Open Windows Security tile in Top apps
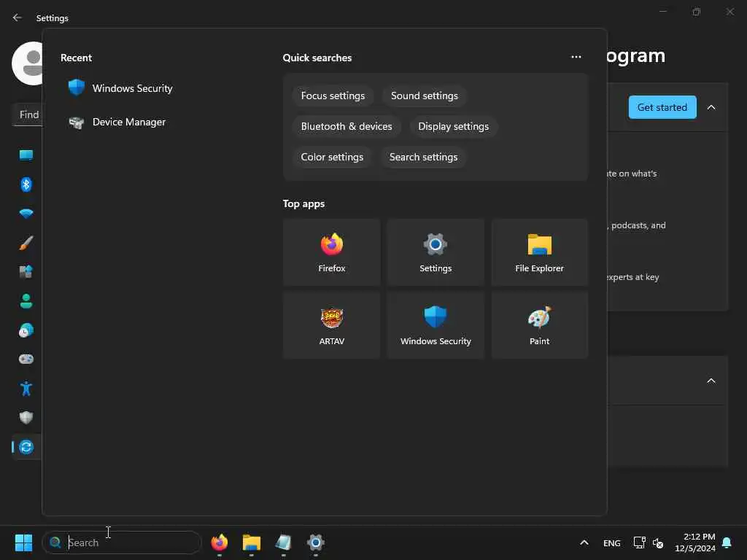The width and height of the screenshot is (747, 560). (x=436, y=325)
